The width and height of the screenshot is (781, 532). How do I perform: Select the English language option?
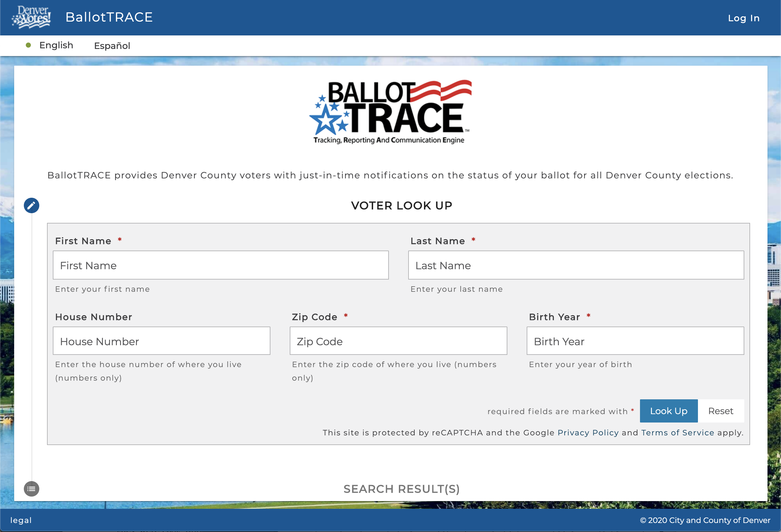click(x=56, y=45)
